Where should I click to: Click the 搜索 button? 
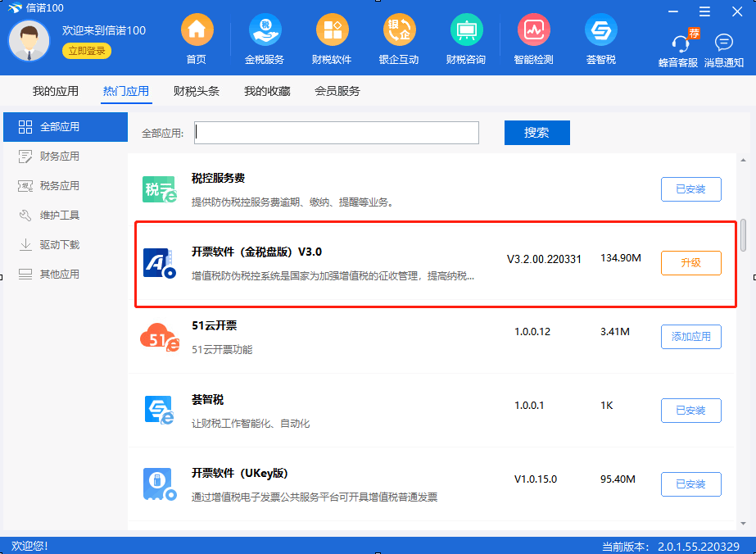pos(537,133)
